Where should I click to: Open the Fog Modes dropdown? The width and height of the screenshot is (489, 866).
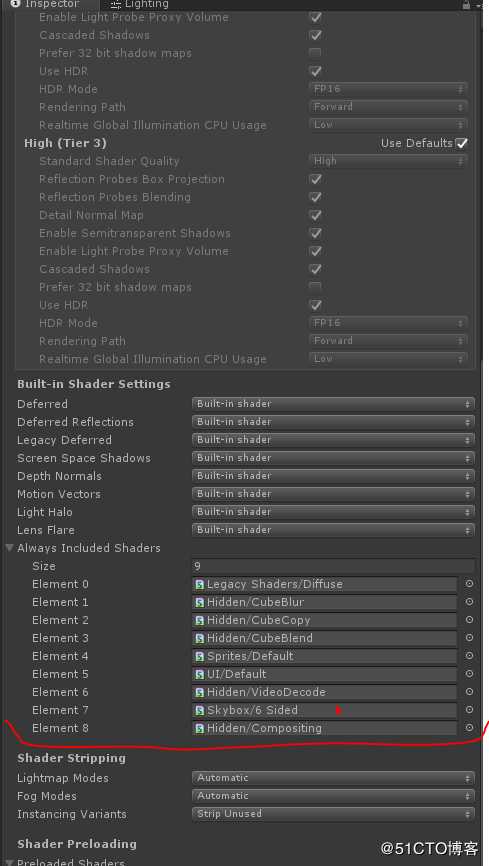(333, 796)
